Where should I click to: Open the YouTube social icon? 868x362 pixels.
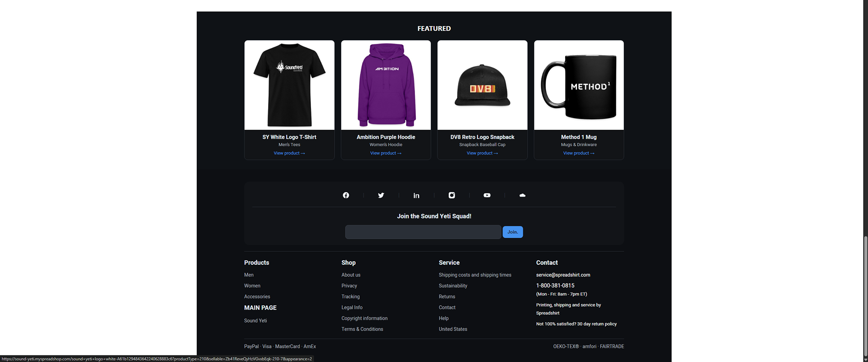(487, 195)
